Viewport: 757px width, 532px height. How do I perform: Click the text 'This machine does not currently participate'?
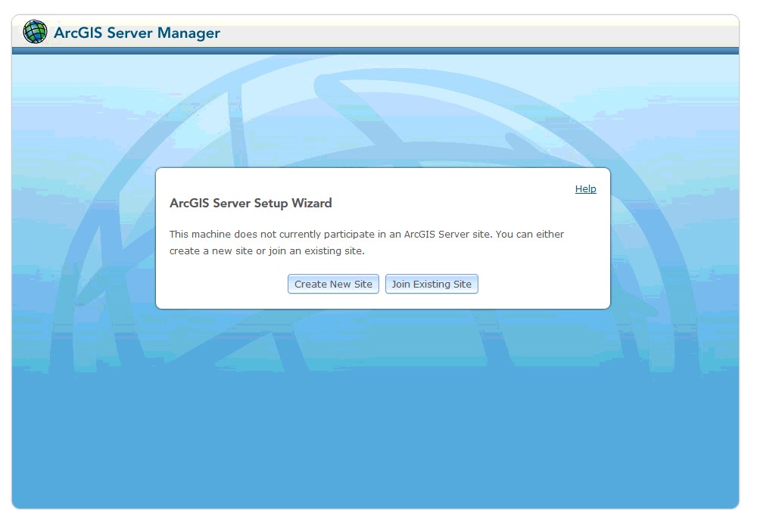[x=272, y=234]
